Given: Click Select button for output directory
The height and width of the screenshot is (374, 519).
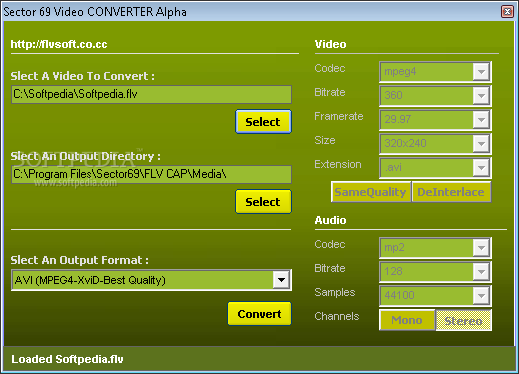Looking at the screenshot, I should click(x=263, y=202).
